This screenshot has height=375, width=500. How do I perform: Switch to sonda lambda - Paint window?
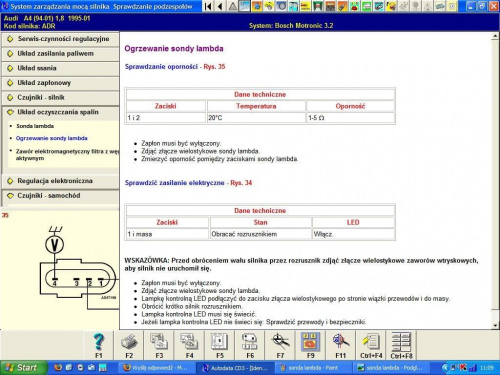point(313,368)
